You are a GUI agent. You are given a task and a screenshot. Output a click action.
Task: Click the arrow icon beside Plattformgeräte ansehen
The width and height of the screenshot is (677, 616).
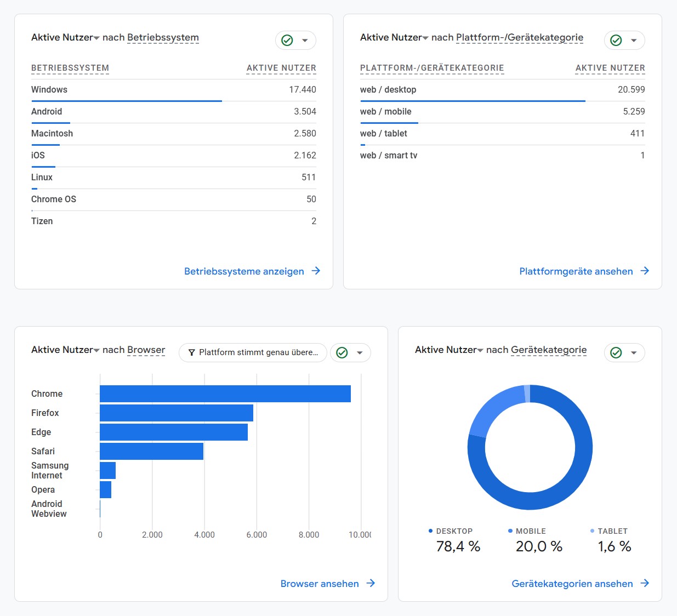[645, 271]
